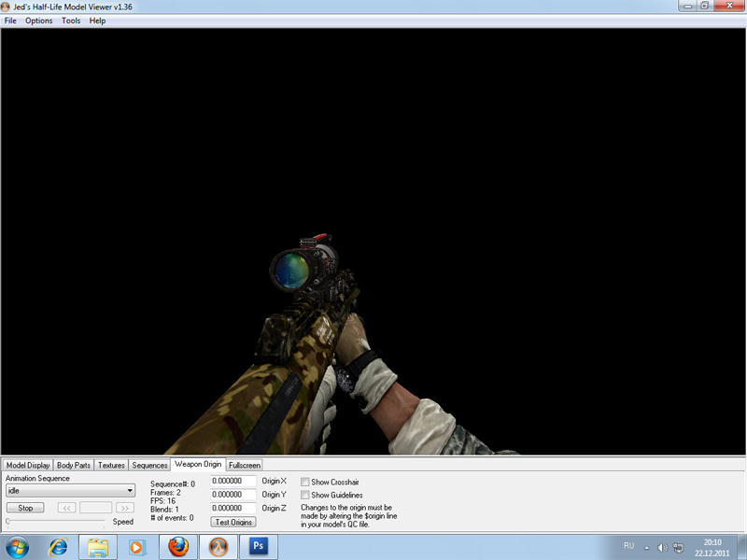Select the Weapon Origin tab
This screenshot has height=560, width=747.
pyautogui.click(x=198, y=464)
